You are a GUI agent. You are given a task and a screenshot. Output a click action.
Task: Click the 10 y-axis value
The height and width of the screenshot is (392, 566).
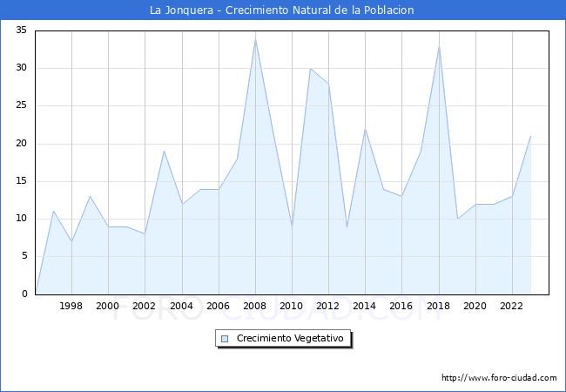(x=22, y=219)
